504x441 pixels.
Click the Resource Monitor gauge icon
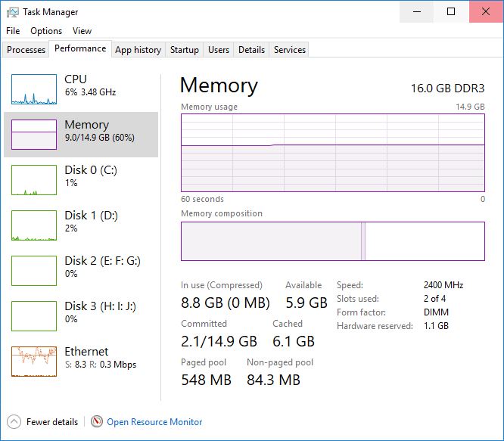pyautogui.click(x=97, y=421)
